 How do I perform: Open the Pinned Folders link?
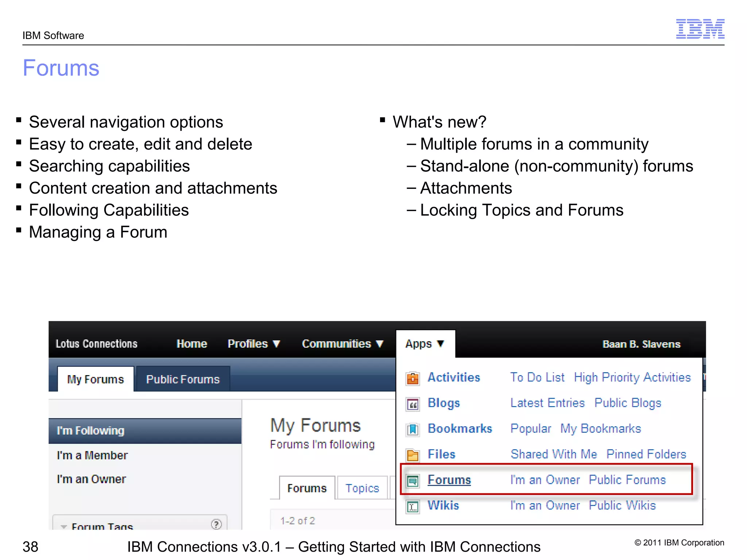646,454
